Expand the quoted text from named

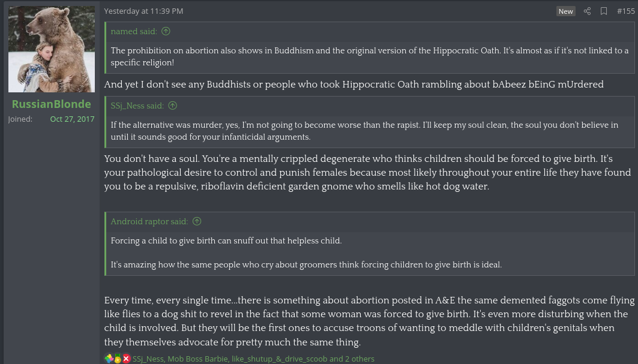pos(369,56)
